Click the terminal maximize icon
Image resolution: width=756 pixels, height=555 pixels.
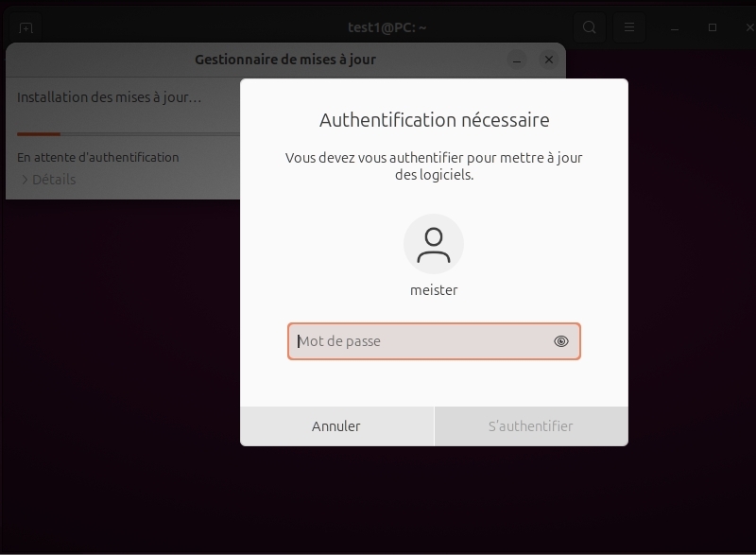712,26
